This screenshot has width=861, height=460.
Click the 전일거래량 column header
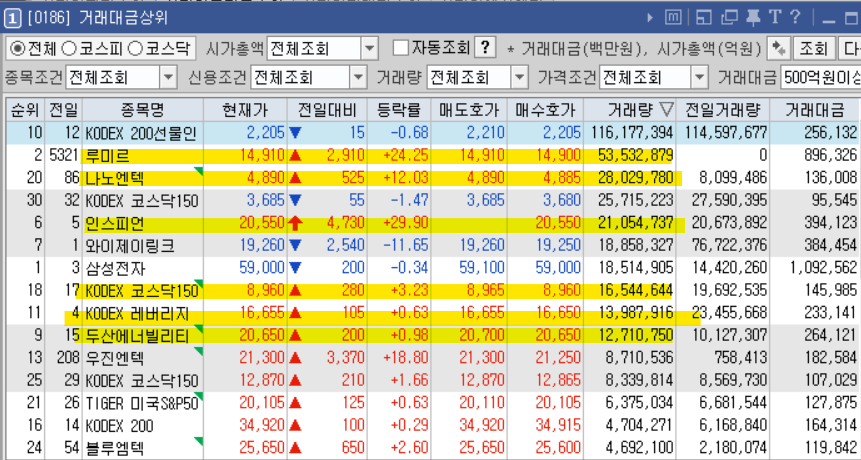click(723, 110)
